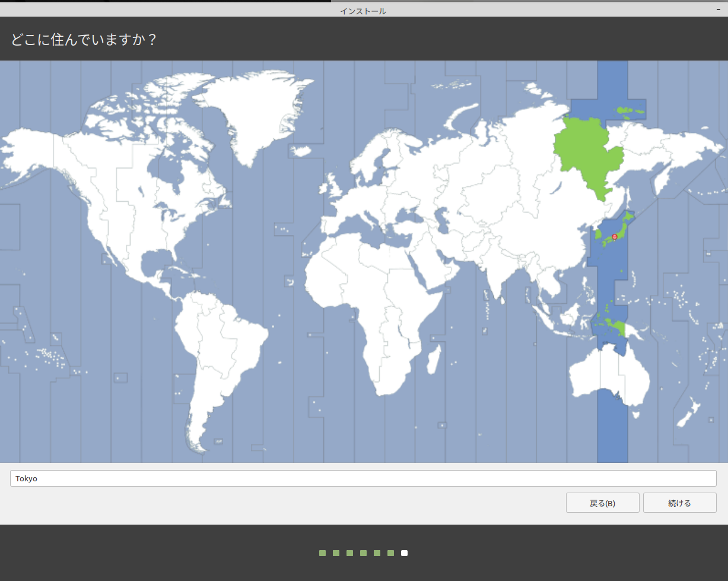The height and width of the screenshot is (581, 728).
Task: Click the minimize dash in title bar
Action: click(x=718, y=10)
